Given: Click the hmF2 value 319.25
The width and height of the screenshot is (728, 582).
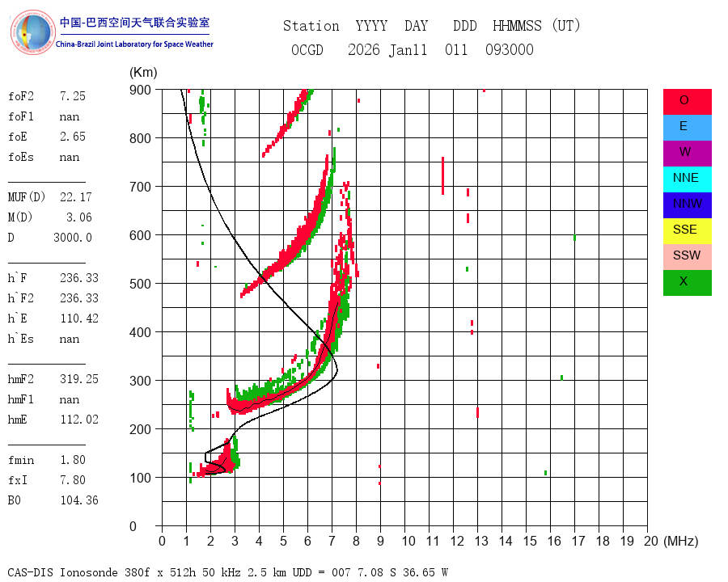Looking at the screenshot, I should tap(79, 379).
